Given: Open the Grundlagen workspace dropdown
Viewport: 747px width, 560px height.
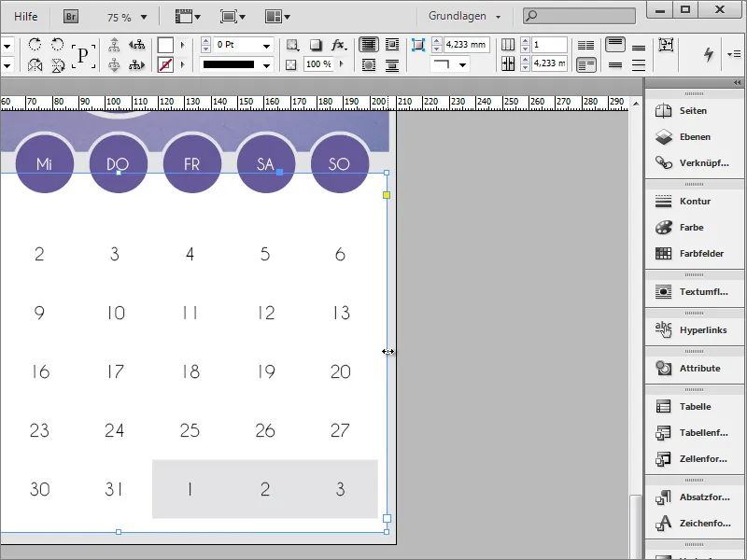Looking at the screenshot, I should [x=464, y=16].
